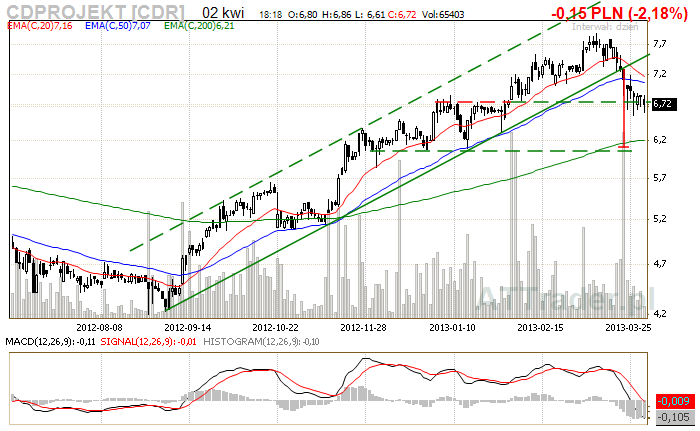Click the SIGNAL(12,26,9): -0,01 legend
The image size is (700, 431).
pos(149,342)
